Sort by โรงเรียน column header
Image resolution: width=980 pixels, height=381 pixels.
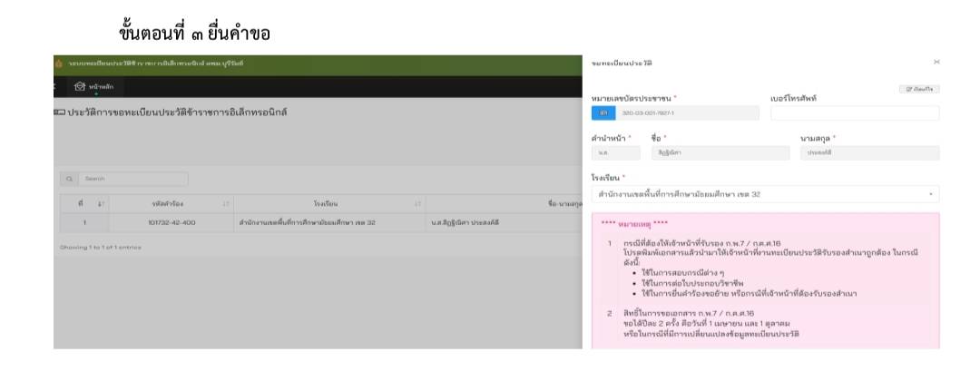tap(329, 204)
